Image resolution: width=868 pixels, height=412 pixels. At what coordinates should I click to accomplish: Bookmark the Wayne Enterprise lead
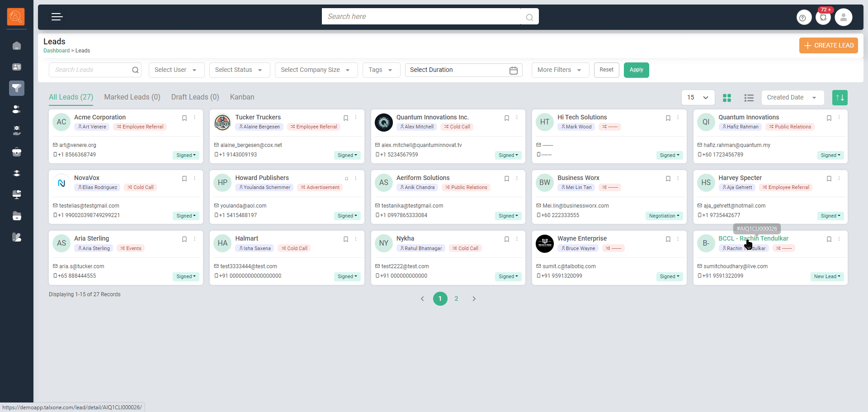668,239
